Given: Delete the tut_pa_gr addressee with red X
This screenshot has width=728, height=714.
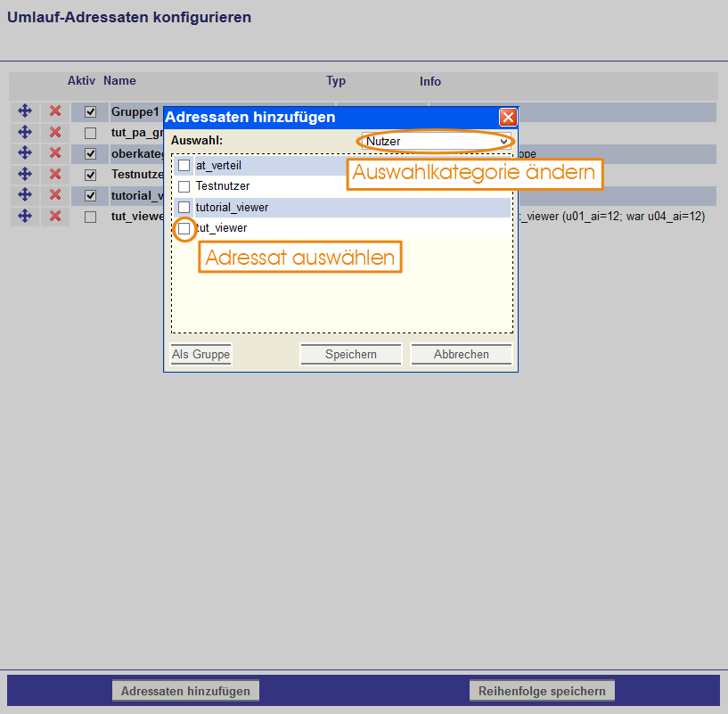Looking at the screenshot, I should click(x=55, y=132).
